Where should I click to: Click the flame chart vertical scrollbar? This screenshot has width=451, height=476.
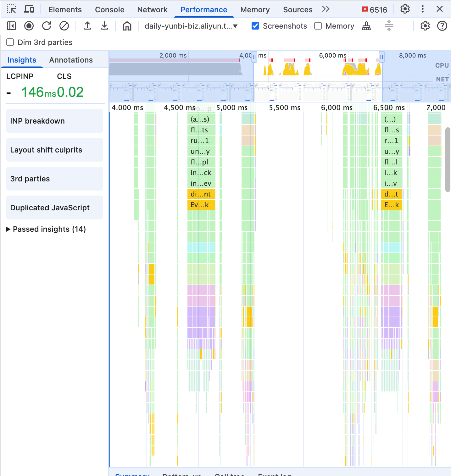[448, 159]
